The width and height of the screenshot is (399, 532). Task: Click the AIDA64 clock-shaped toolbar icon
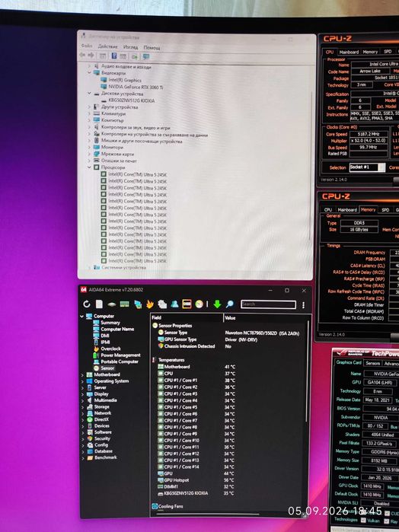pos(199,304)
